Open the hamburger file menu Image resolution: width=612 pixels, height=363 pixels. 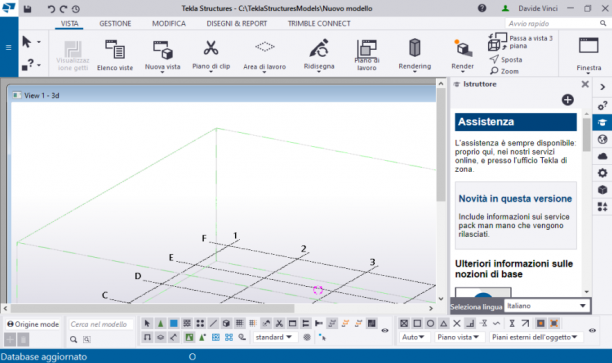pos(9,48)
